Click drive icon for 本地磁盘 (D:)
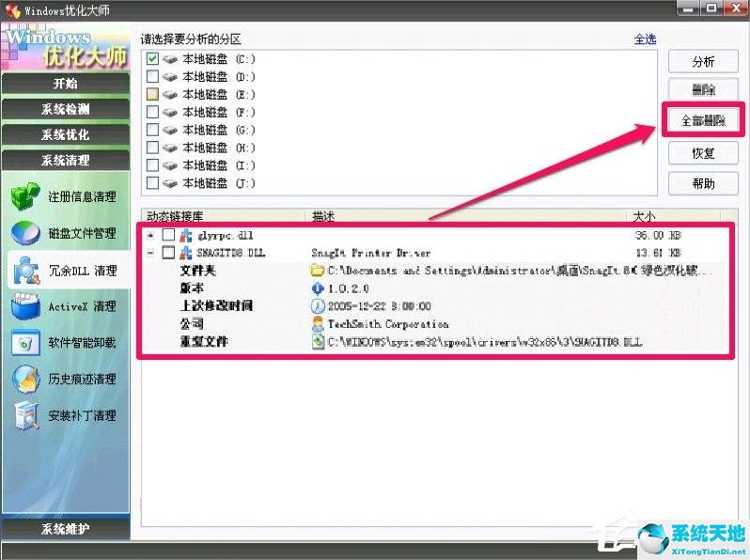 (170, 77)
